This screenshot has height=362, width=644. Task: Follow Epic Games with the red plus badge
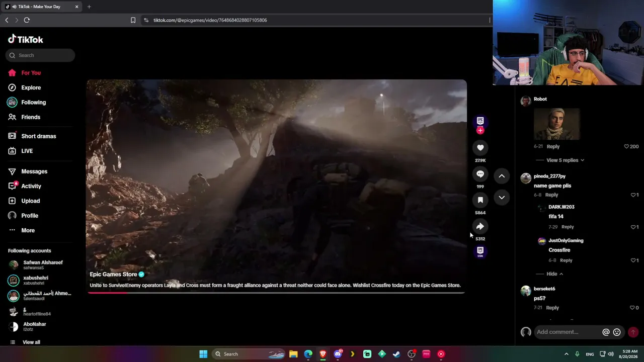480,131
